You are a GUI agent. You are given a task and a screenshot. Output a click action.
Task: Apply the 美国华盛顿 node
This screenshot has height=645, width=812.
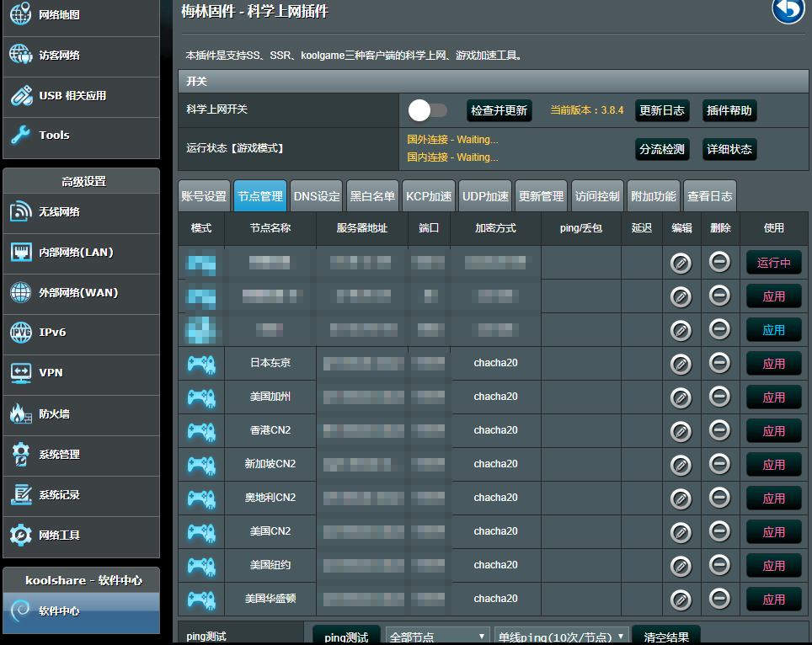pos(774,600)
